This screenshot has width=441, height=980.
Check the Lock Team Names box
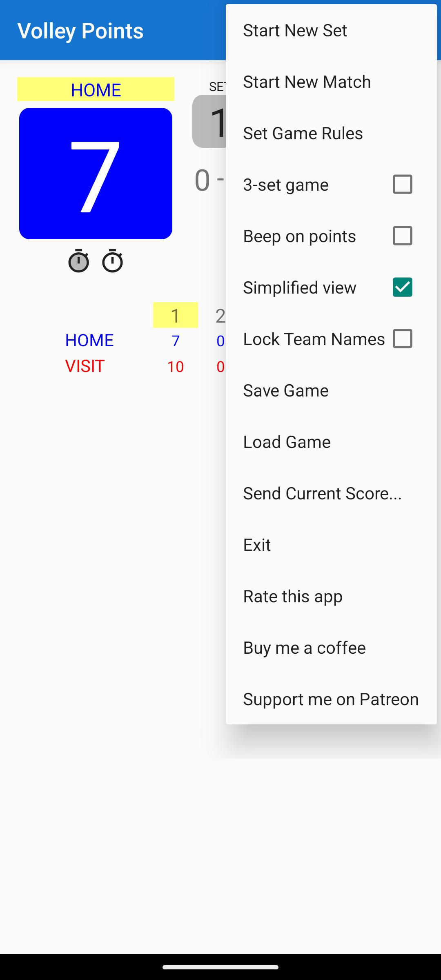tap(402, 339)
